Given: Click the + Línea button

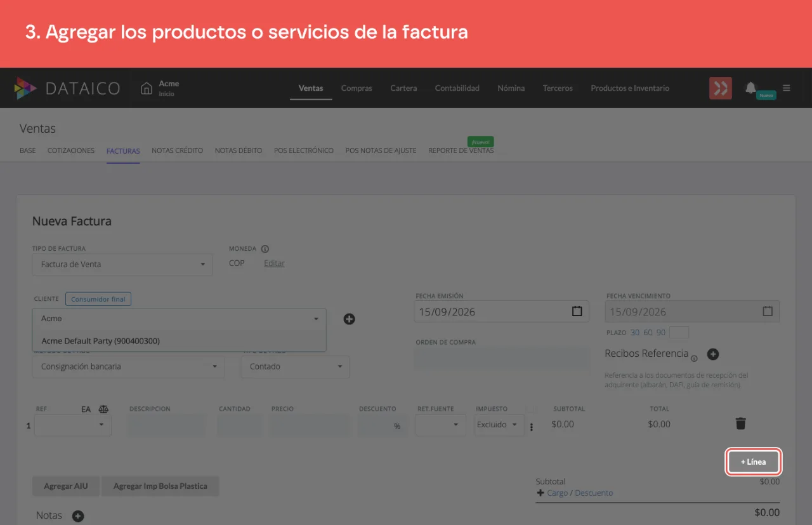Looking at the screenshot, I should point(753,462).
